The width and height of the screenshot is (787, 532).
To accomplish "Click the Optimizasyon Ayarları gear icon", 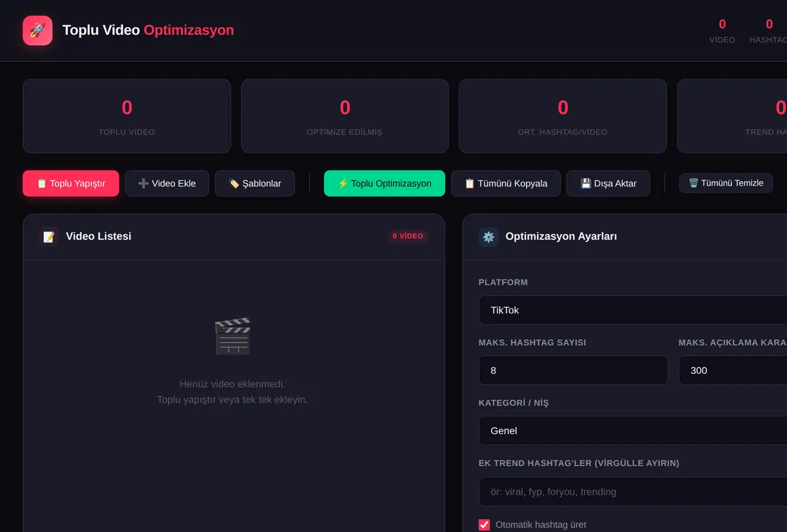I will (488, 237).
